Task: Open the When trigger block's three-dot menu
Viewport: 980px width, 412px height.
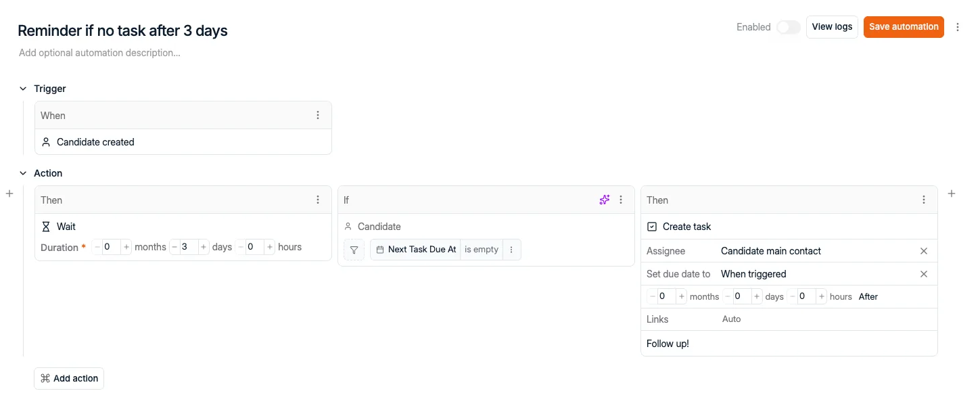Action: 318,115
